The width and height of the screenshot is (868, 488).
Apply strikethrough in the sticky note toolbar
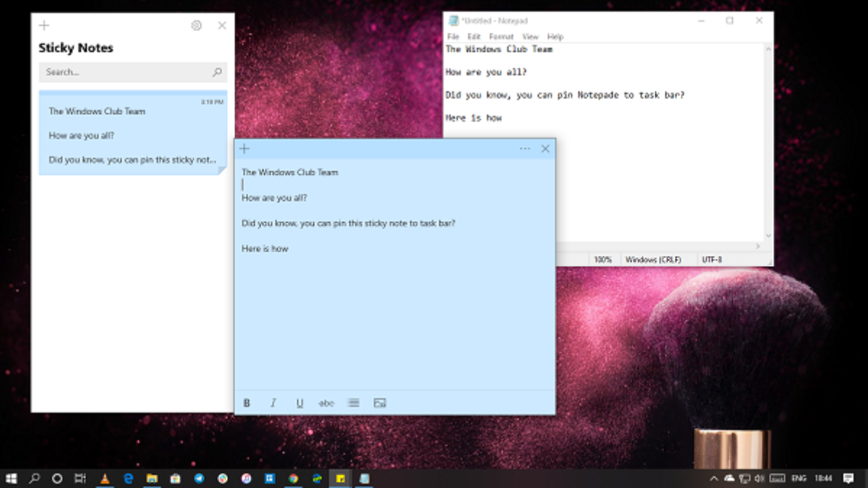[x=326, y=403]
